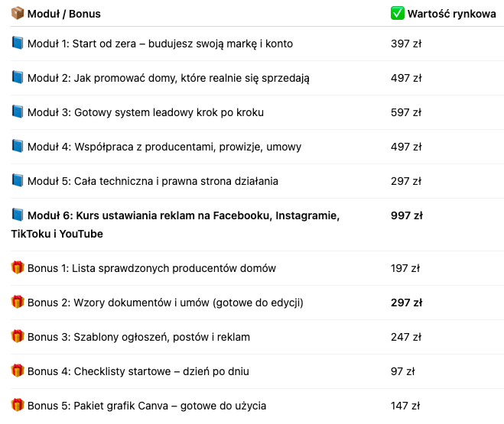Click the gift icon for Bonus 5

[x=18, y=406]
